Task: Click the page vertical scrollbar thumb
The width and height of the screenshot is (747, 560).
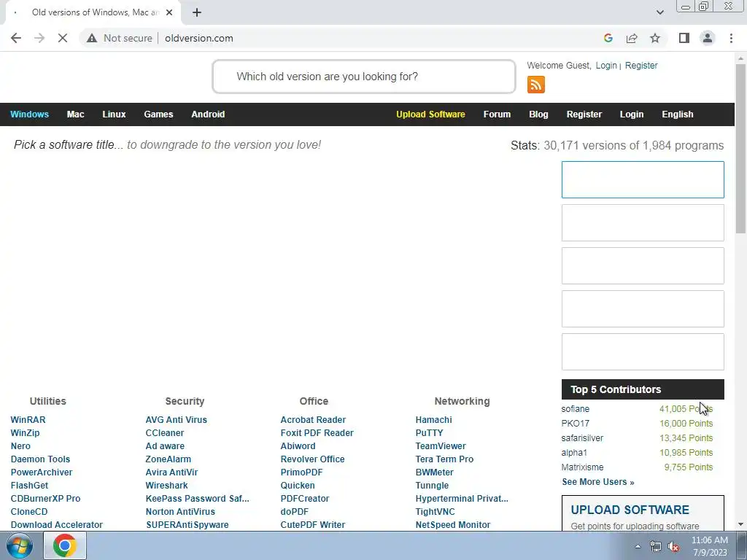Action: pos(740,149)
